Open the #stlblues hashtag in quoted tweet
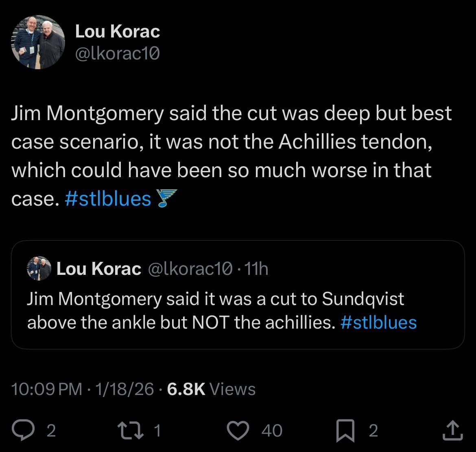This screenshot has width=476, height=452. [378, 322]
